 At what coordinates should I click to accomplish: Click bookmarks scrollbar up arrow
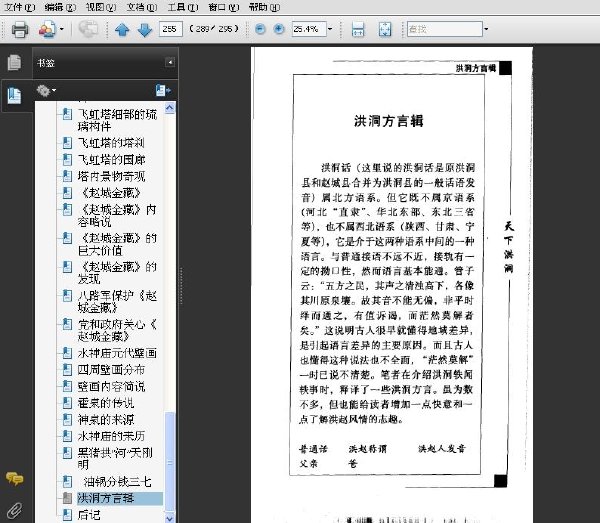pyautogui.click(x=170, y=109)
